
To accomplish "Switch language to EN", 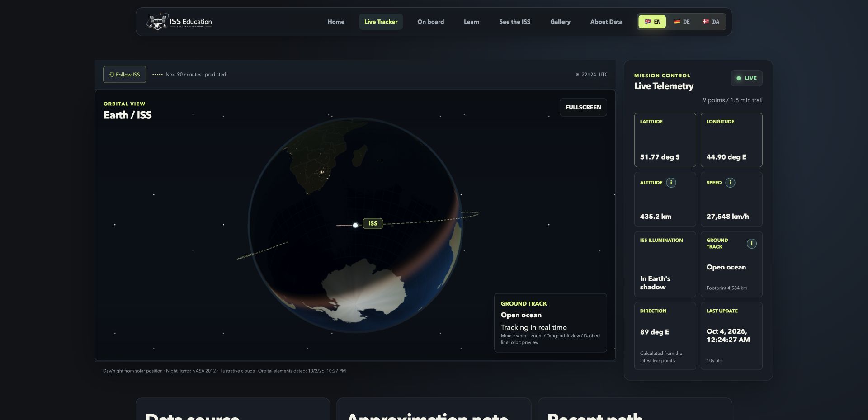I will 652,22.
